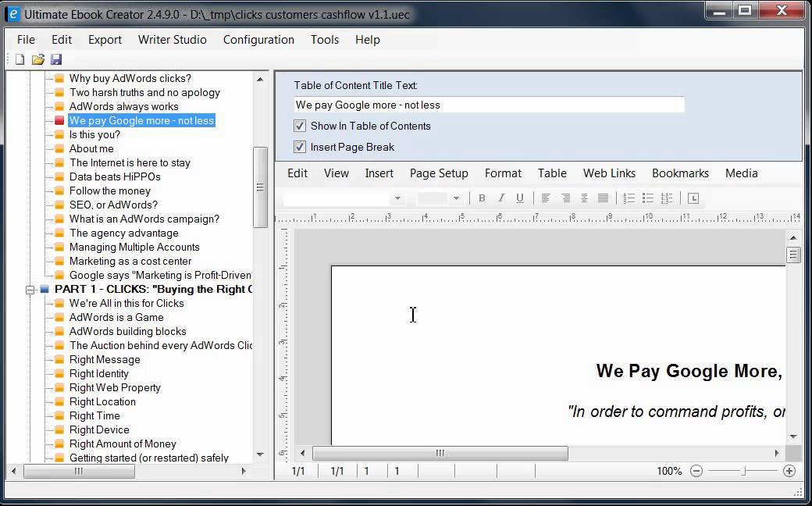Select 'Data beats HiPPOs' chapter
The width and height of the screenshot is (812, 506).
pos(115,176)
